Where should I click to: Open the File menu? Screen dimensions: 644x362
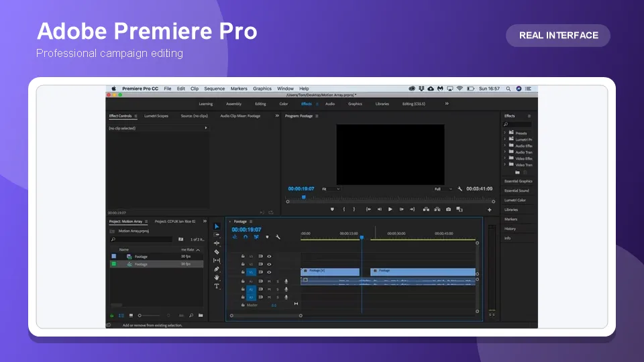click(x=168, y=88)
